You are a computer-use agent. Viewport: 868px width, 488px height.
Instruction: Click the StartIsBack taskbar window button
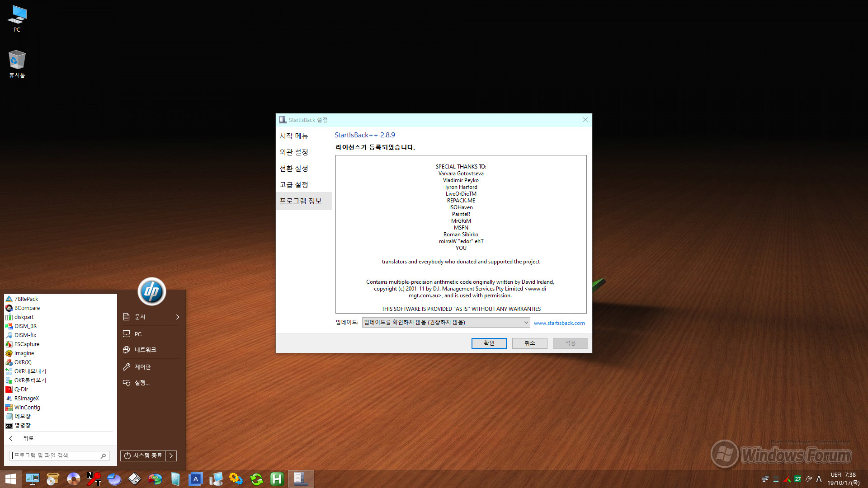(301, 479)
